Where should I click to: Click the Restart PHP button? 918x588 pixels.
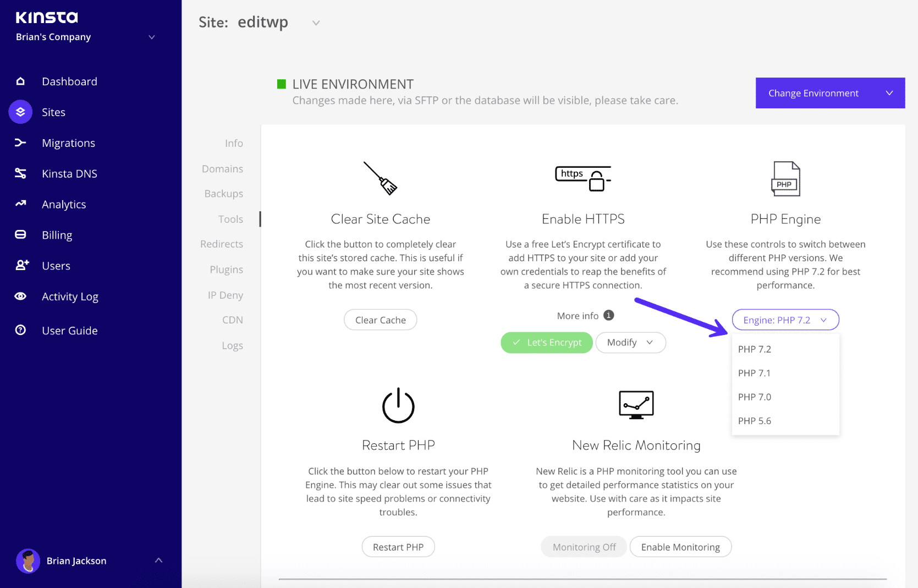(398, 547)
